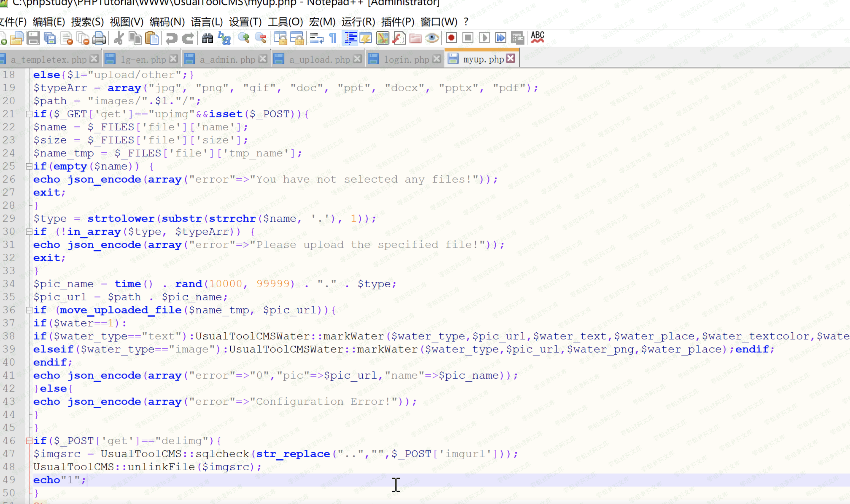Click the Find binoculars icon
Screen dimensions: 850x504
tap(207, 38)
